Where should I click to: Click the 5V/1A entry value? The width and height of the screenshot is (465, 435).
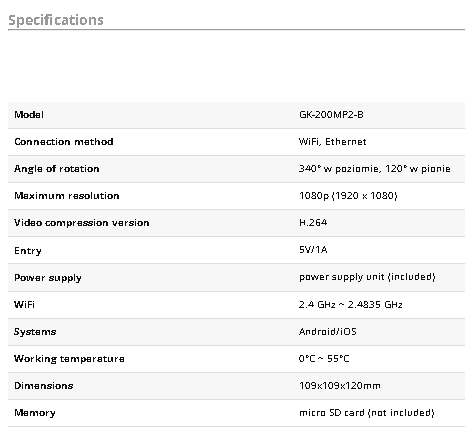(x=313, y=250)
